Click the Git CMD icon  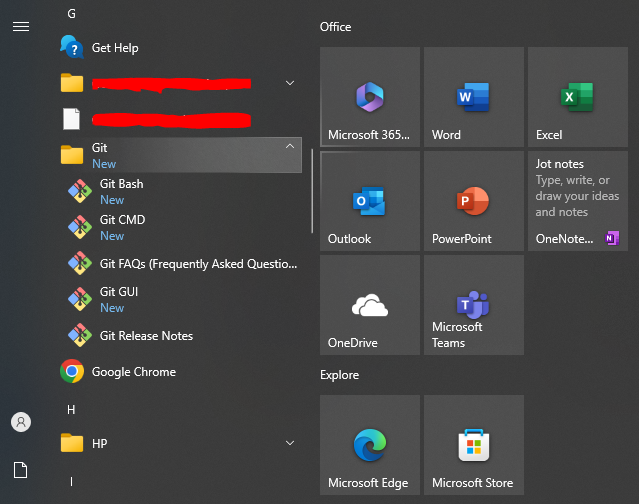pyautogui.click(x=80, y=227)
